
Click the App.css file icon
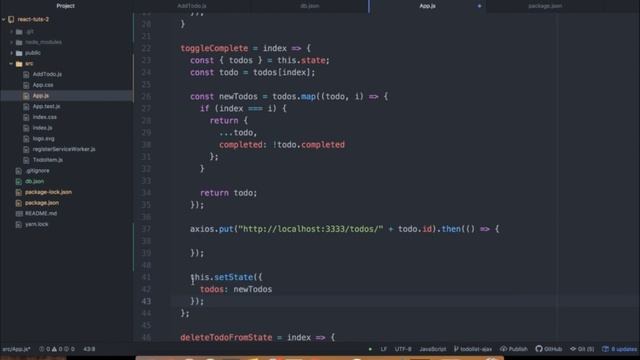[26, 85]
